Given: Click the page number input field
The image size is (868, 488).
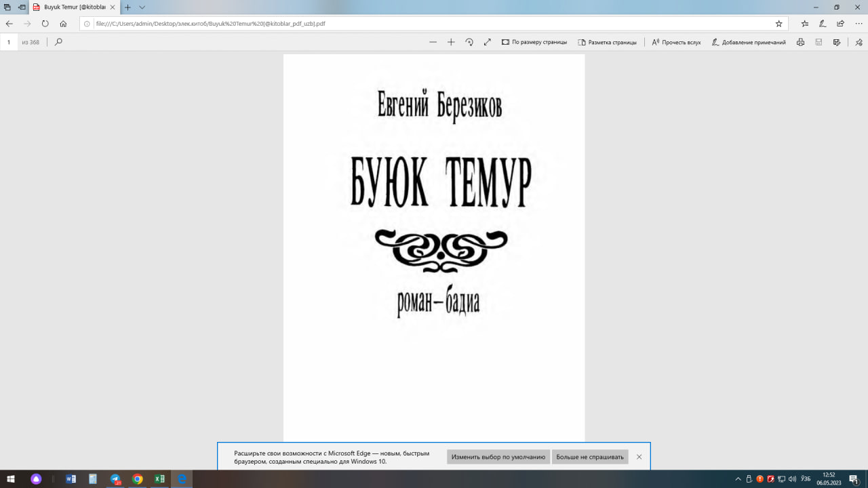Looking at the screenshot, I should tap(8, 41).
